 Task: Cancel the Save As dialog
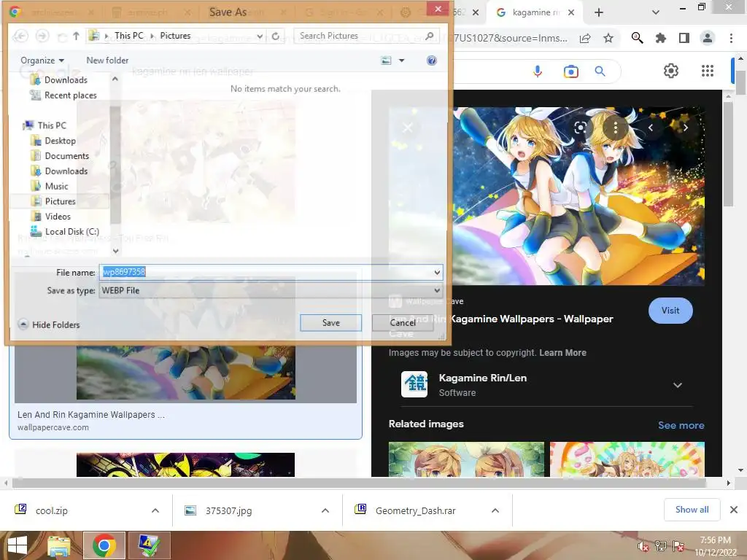coord(403,322)
